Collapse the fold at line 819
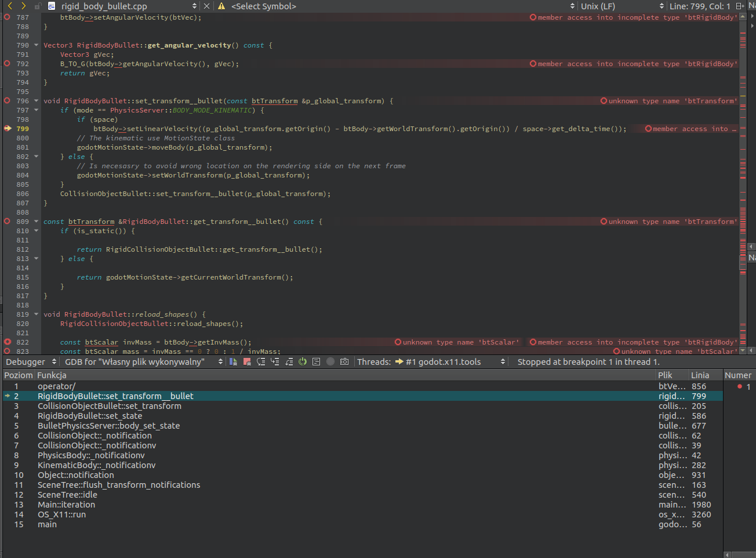The image size is (756, 558). (x=36, y=314)
